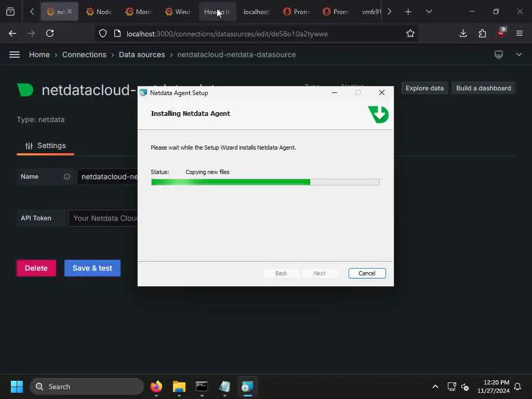This screenshot has height=399, width=532.
Task: Open Firefox View tabs icon
Action: click(10, 11)
